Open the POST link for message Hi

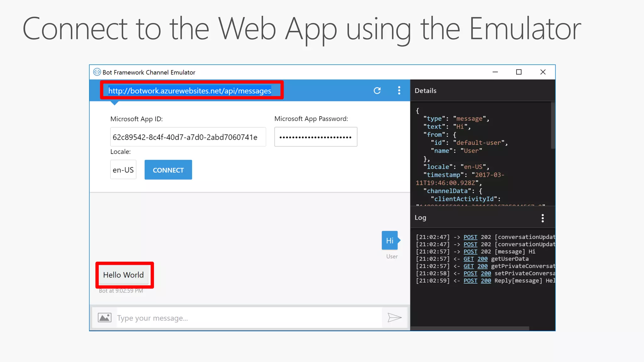(x=470, y=252)
